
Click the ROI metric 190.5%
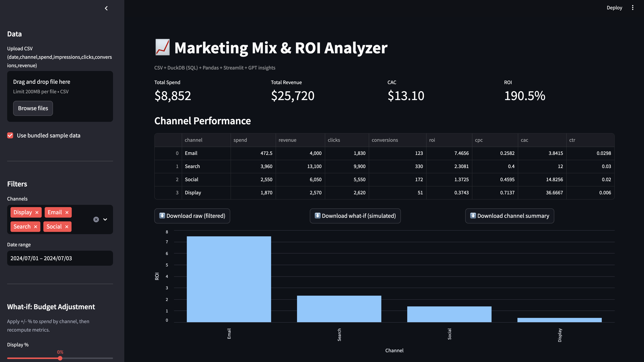tap(525, 96)
